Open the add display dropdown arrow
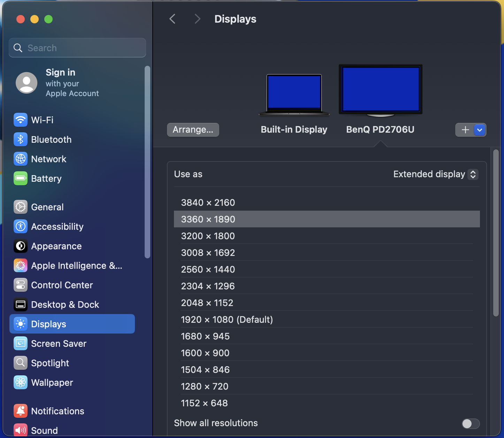This screenshot has height=438, width=504. tap(480, 130)
